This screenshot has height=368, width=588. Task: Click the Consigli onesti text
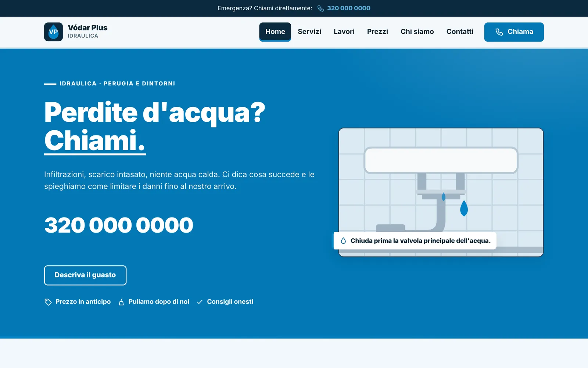230,302
